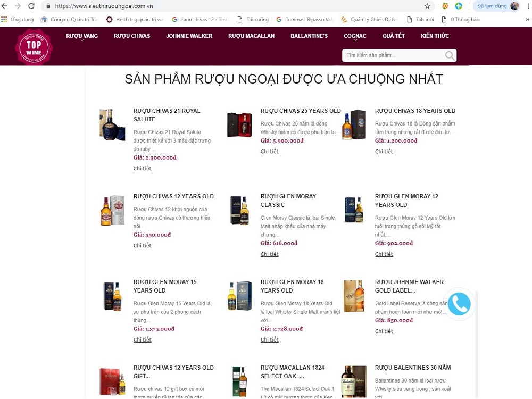Click Chi tiết under Chivas 18 Years Old

pyautogui.click(x=384, y=152)
